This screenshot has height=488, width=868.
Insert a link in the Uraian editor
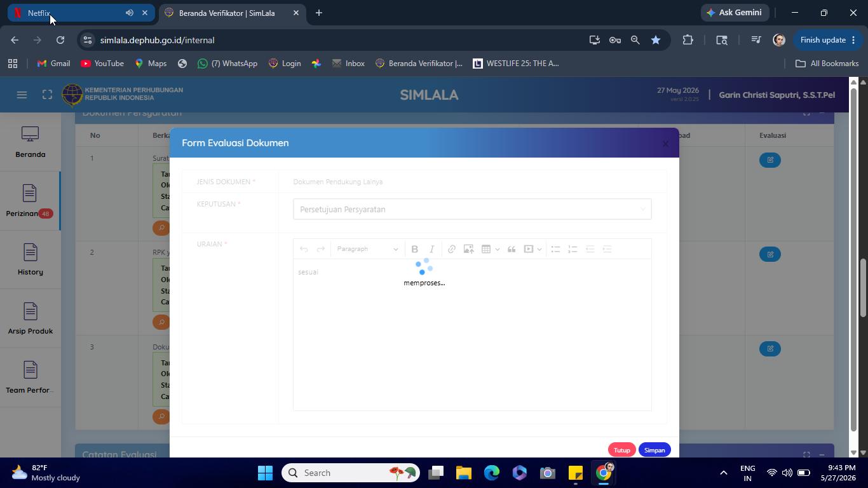[451, 249]
